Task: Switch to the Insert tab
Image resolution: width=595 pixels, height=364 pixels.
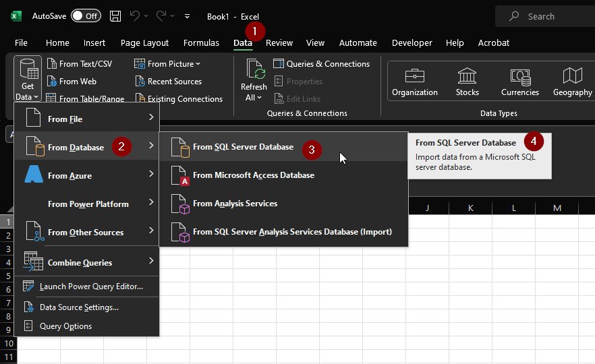Action: 94,43
